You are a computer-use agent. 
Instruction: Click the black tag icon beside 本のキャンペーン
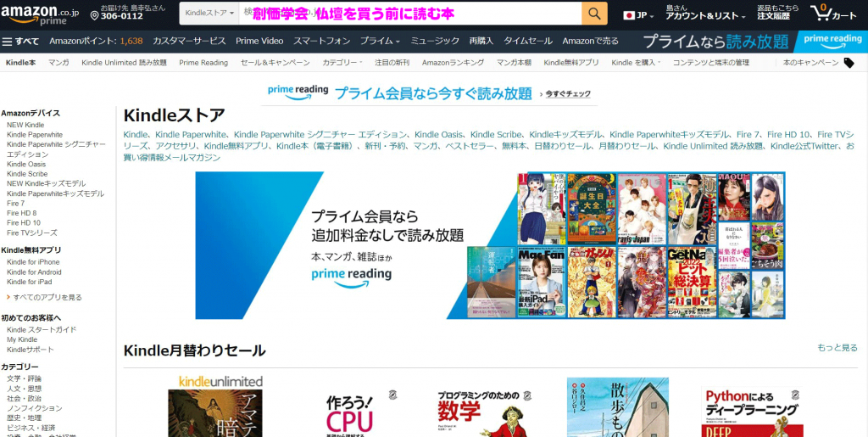click(x=849, y=63)
